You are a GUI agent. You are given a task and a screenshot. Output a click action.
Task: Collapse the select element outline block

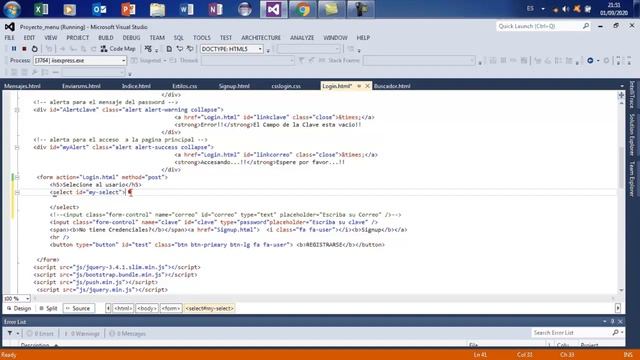pyautogui.click(x=17, y=192)
